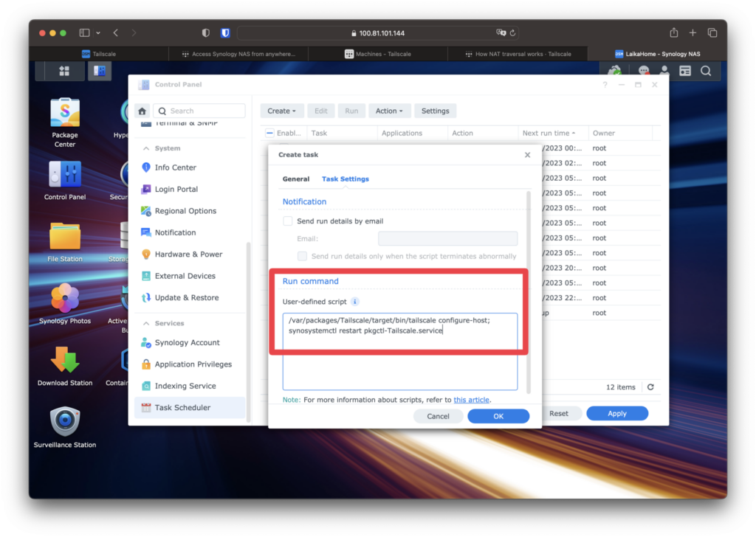
Task: Cancel the Create task dialog
Action: (x=438, y=417)
